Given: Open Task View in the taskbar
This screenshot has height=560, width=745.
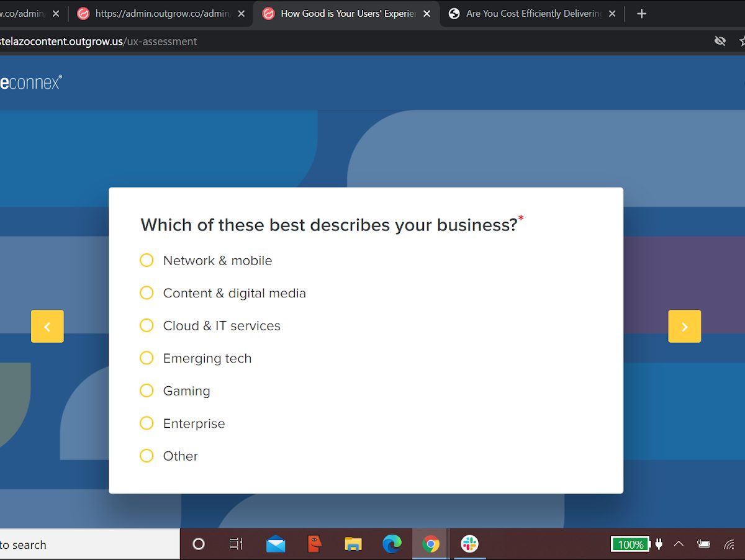Looking at the screenshot, I should tap(236, 544).
